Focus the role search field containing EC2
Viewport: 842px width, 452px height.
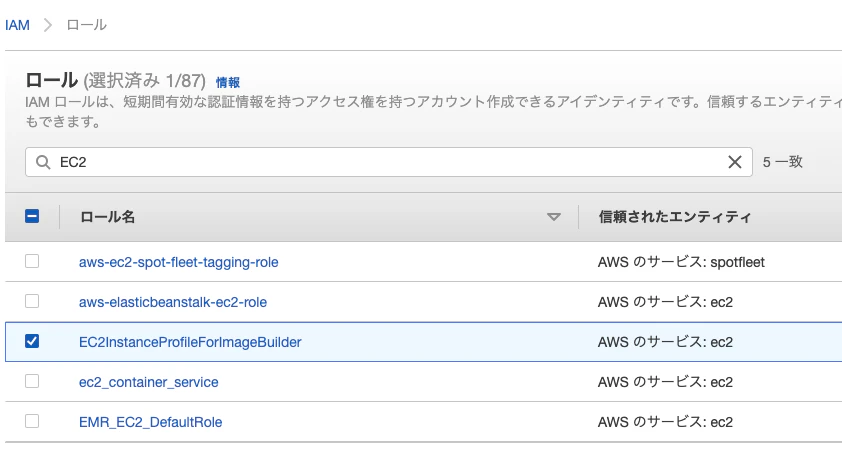pyautogui.click(x=389, y=162)
